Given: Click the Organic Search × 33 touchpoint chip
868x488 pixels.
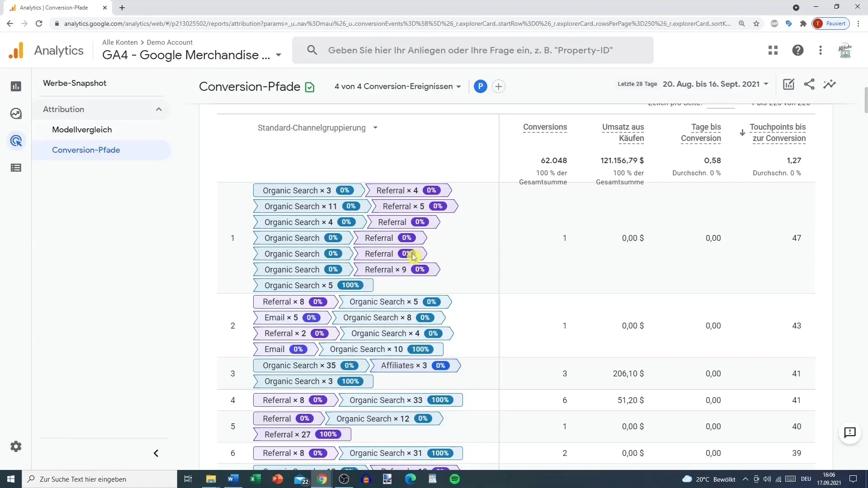Looking at the screenshot, I should pyautogui.click(x=401, y=400).
